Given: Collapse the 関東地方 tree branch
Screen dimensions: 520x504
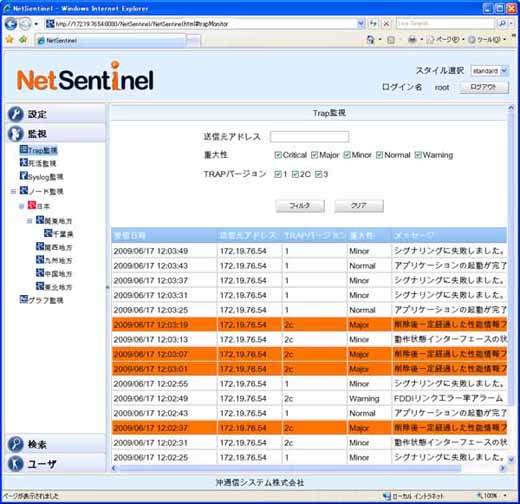Looking at the screenshot, I should pos(30,221).
